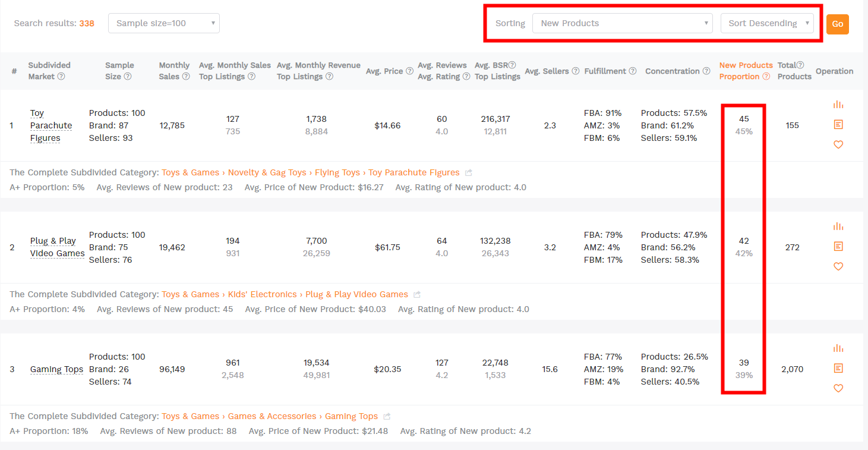The width and height of the screenshot is (868, 450).
Task: Click help icon beside Fulfillment header
Action: [x=633, y=71]
